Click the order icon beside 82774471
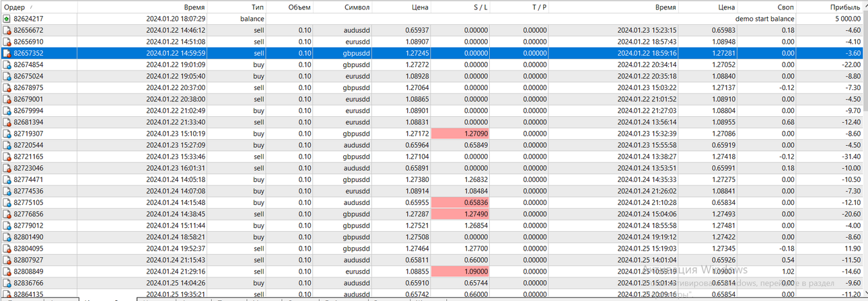 click(x=7, y=179)
